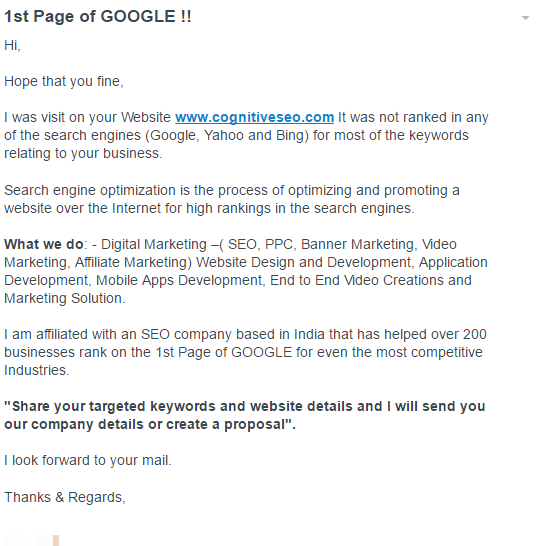Screen dimensions: 538x546
Task: Click the 'website over the Internet' line
Action: 209,208
